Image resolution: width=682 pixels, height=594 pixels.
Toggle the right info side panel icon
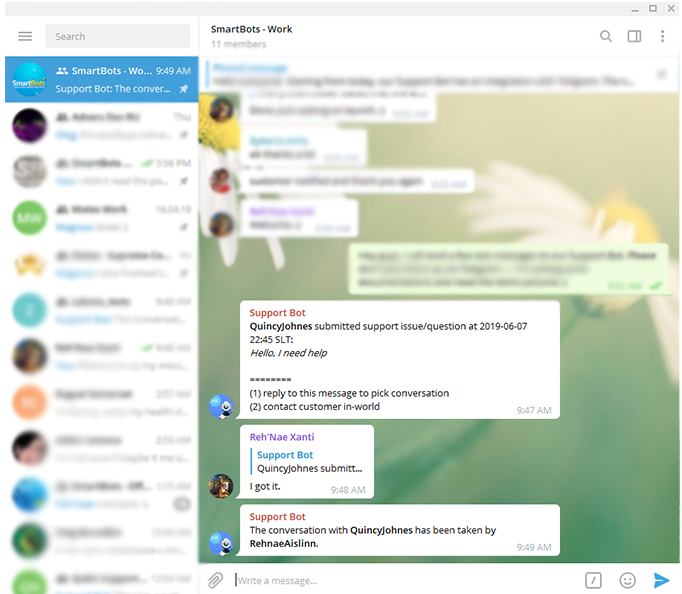click(634, 36)
